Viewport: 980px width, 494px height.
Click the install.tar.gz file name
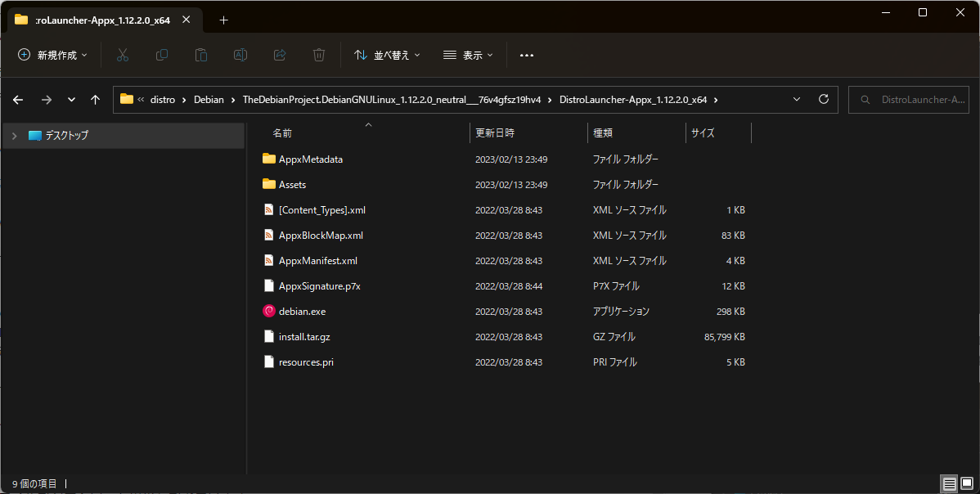[304, 337]
